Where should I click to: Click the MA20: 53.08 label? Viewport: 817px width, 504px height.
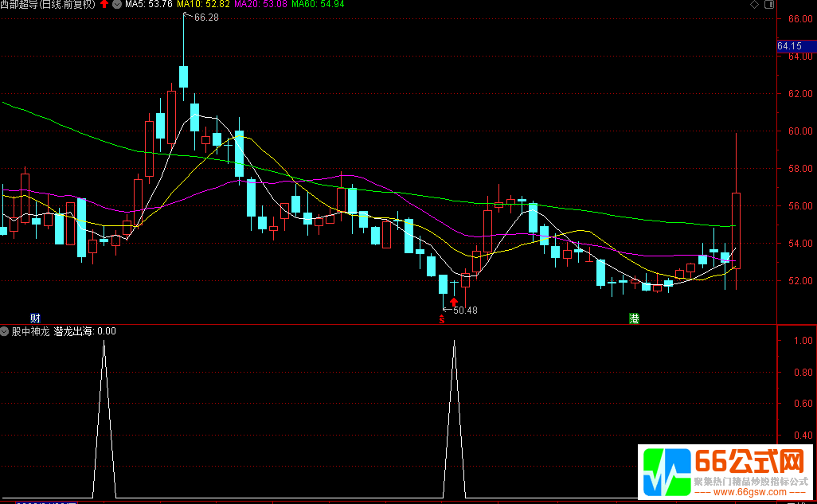point(260,4)
